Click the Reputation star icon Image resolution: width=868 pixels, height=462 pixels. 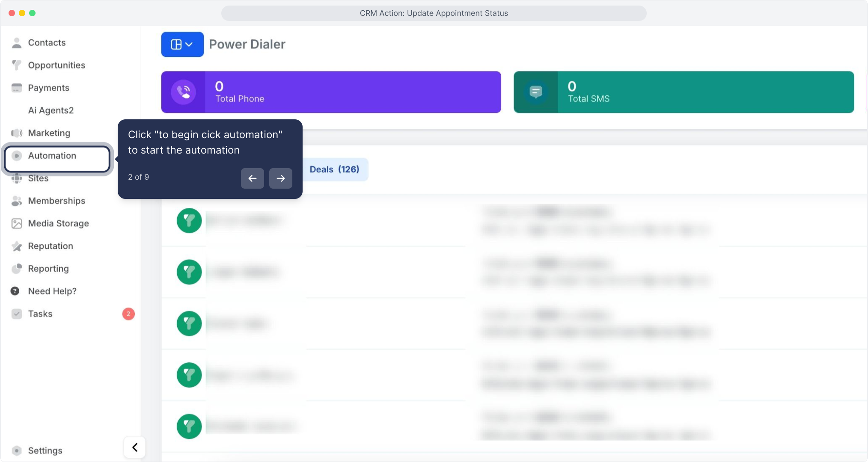click(x=17, y=246)
